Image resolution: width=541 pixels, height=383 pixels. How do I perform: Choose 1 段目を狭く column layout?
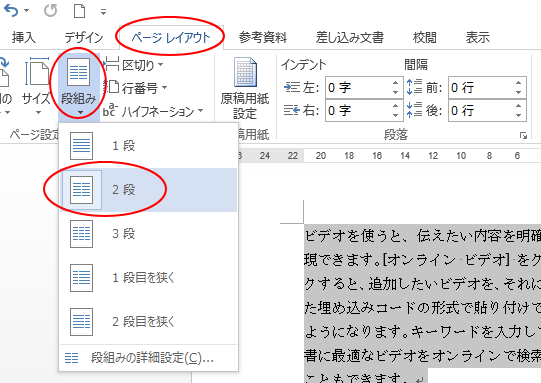coord(148,278)
